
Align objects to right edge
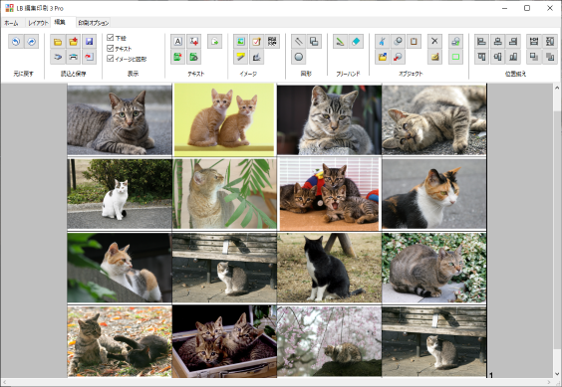(513, 42)
